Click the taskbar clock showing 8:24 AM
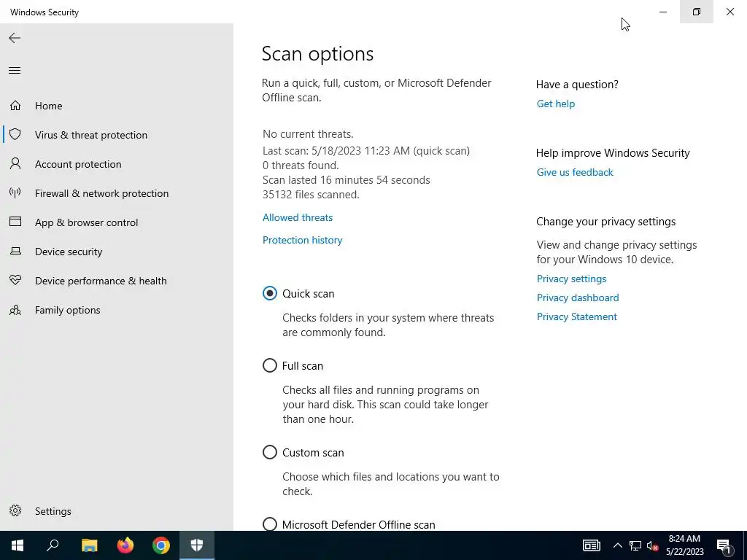 [684, 545]
